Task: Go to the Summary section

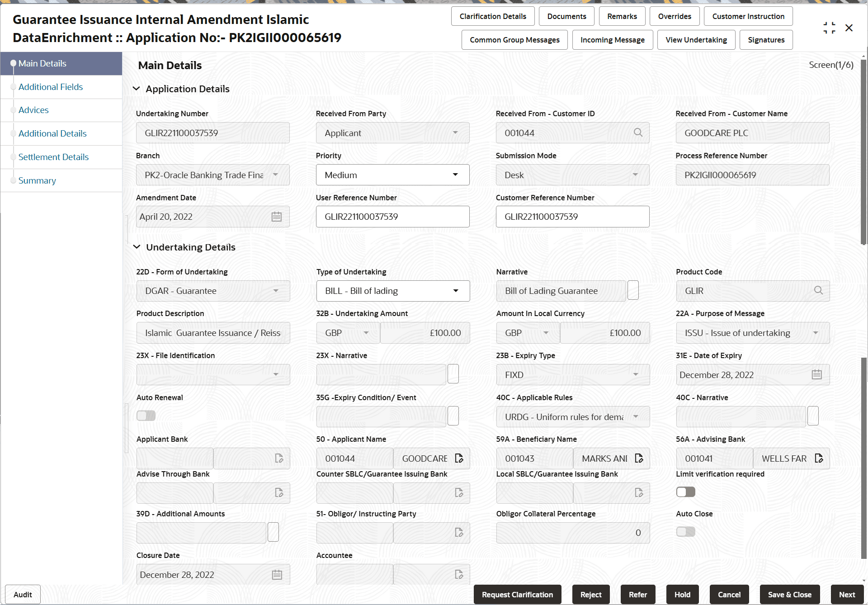Action: click(37, 180)
